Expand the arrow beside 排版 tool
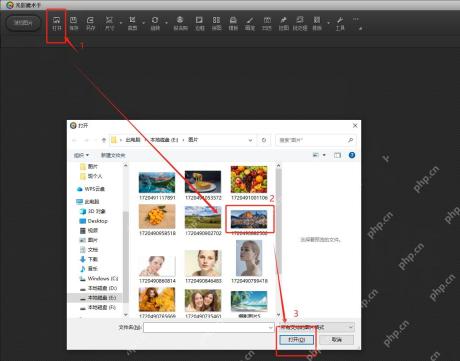This screenshot has width=460, height=361. 328,23
